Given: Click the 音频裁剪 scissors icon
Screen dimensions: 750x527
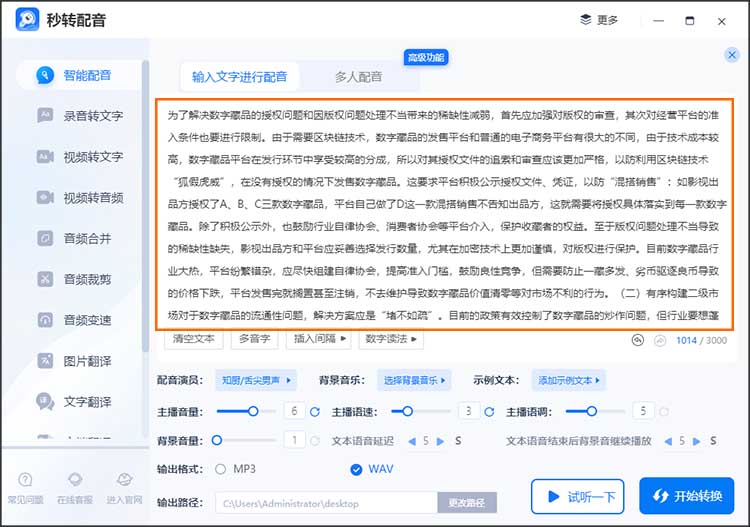Looking at the screenshot, I should point(45,279).
